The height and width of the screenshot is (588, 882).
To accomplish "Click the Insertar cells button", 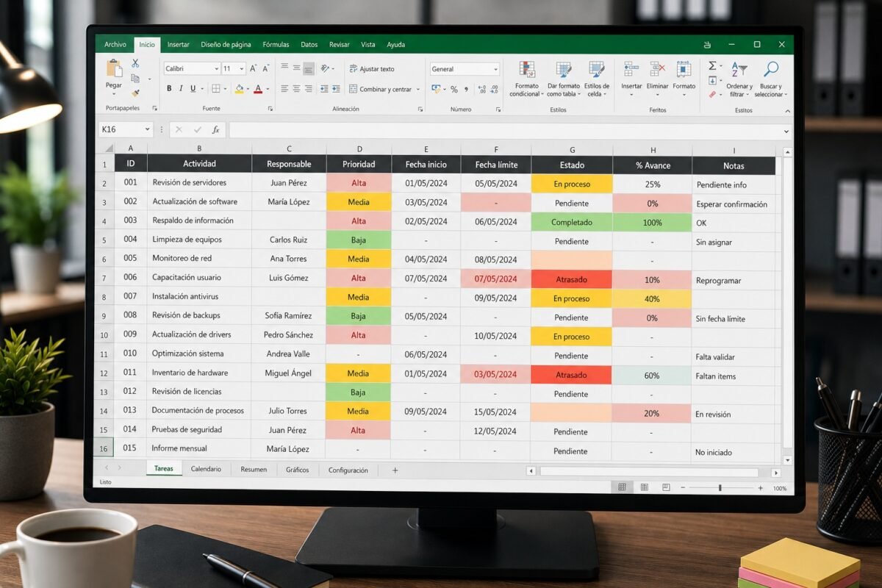I will pos(631,79).
